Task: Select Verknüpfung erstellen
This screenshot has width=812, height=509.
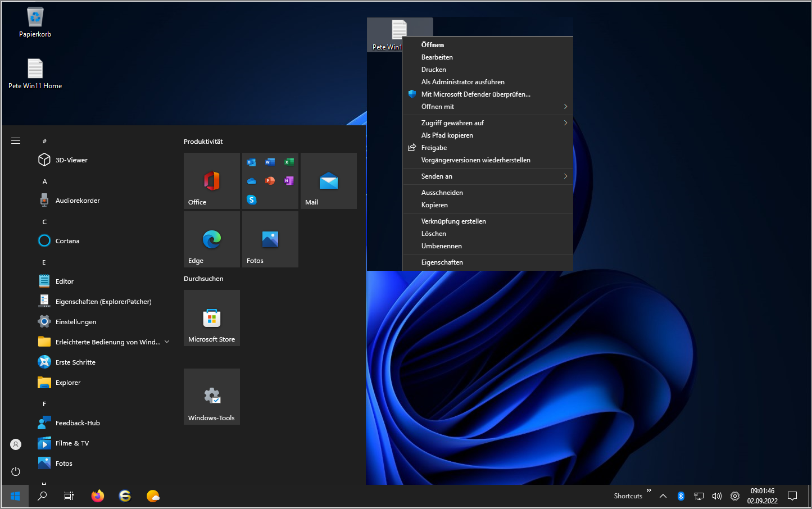Action: 488,221
